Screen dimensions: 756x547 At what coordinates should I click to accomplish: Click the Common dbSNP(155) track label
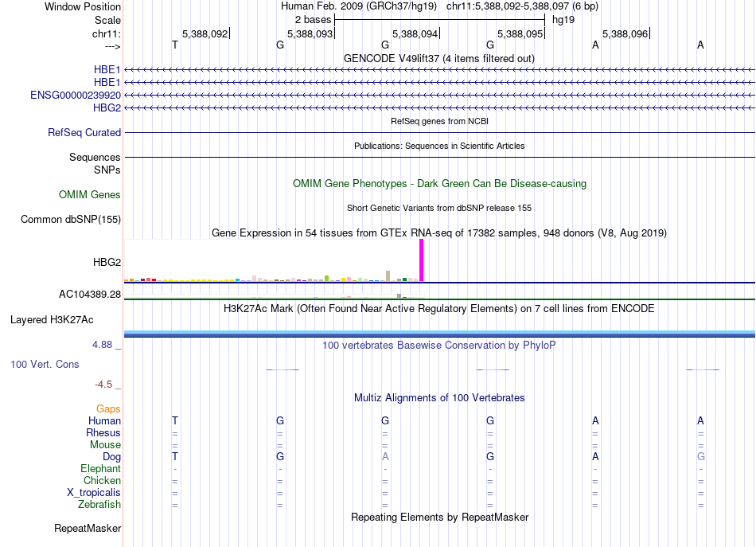pyautogui.click(x=70, y=219)
